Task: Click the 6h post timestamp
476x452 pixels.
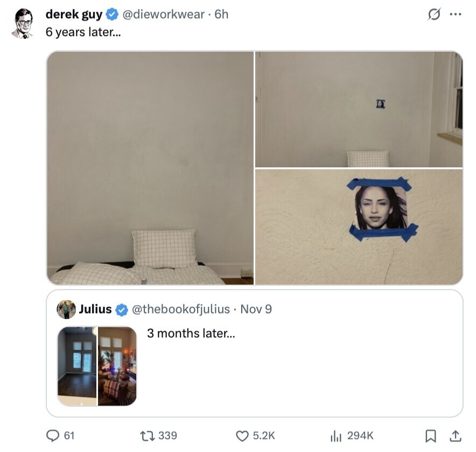Action: tap(221, 14)
